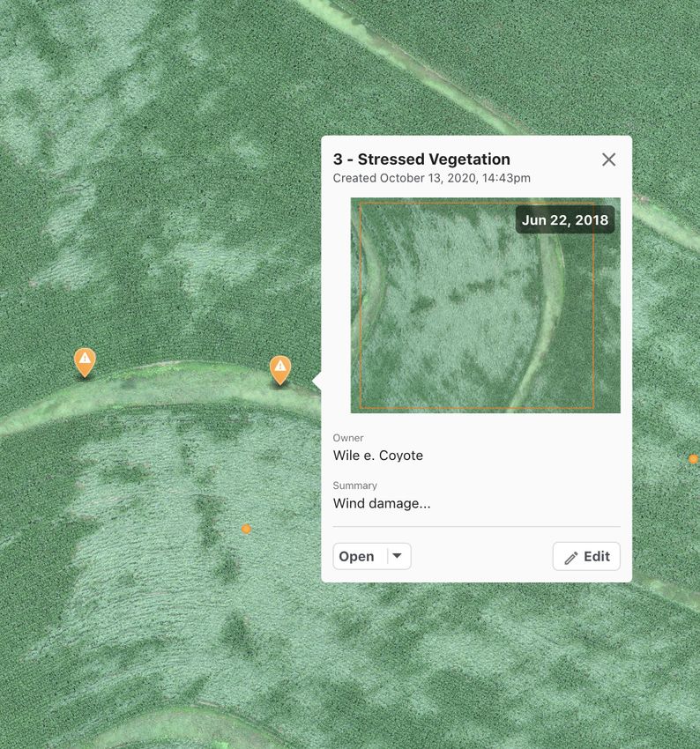
Task: Click the Edit button with pencil
Action: 586,557
